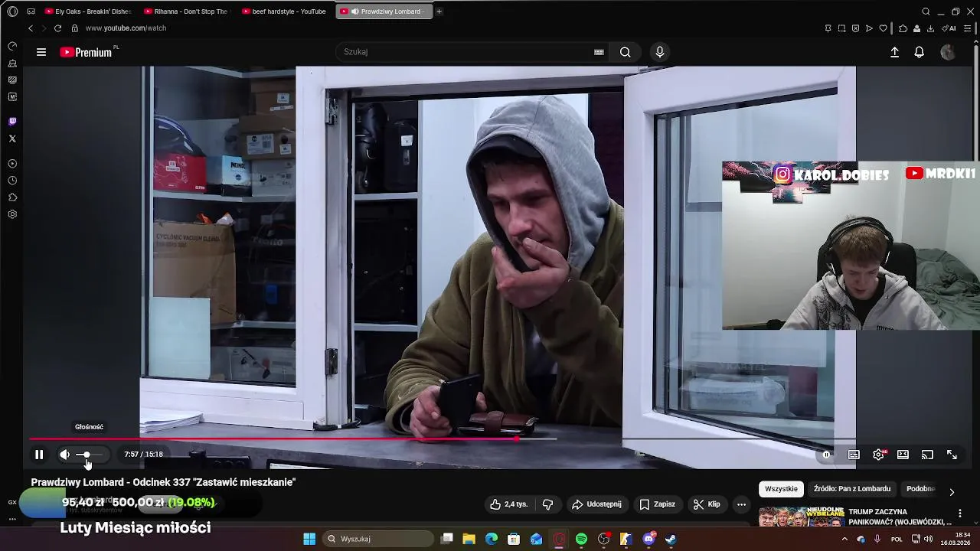
Task: Open the TRUMP ZACZYNA PANIKOWAĆ video thumbnail
Action: tap(800, 517)
